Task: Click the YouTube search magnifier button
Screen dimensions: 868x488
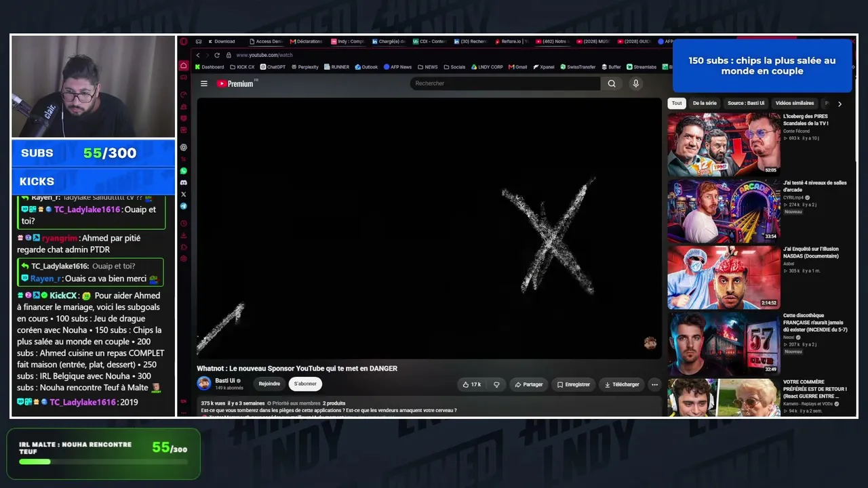Action: pyautogui.click(x=612, y=83)
